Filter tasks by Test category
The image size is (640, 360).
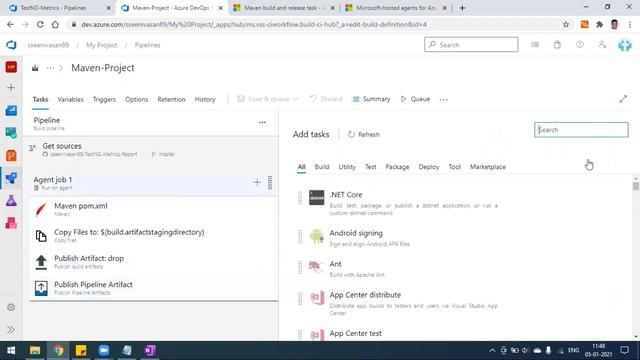click(x=371, y=167)
